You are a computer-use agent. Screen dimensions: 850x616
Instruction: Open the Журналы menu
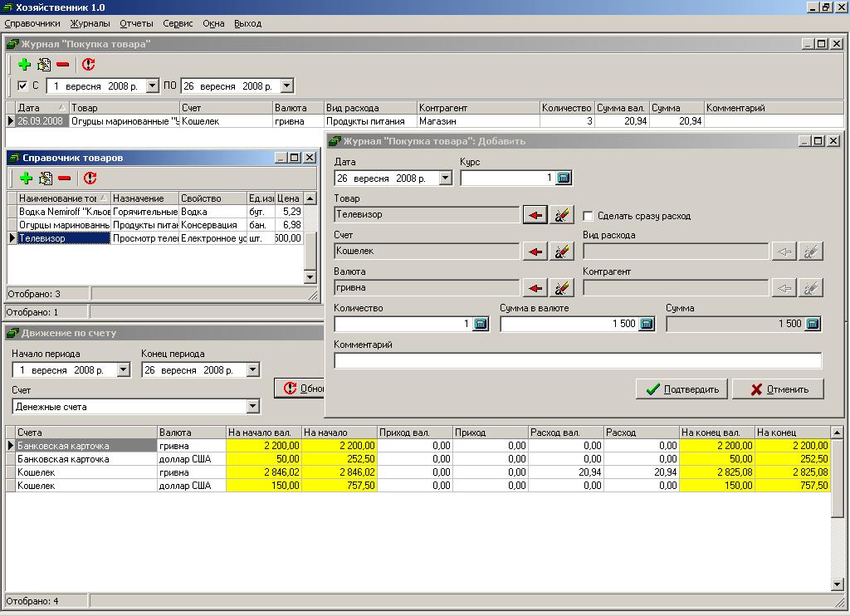(90, 23)
